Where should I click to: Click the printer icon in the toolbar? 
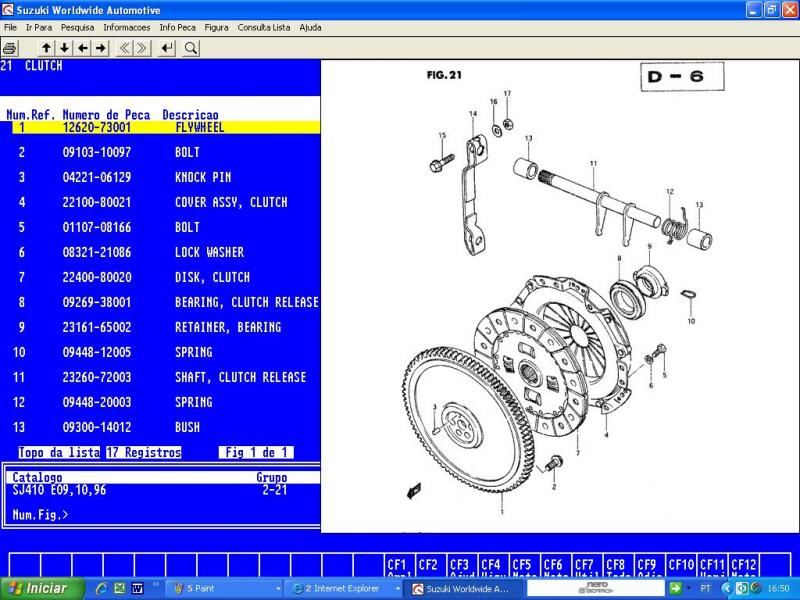[x=10, y=48]
